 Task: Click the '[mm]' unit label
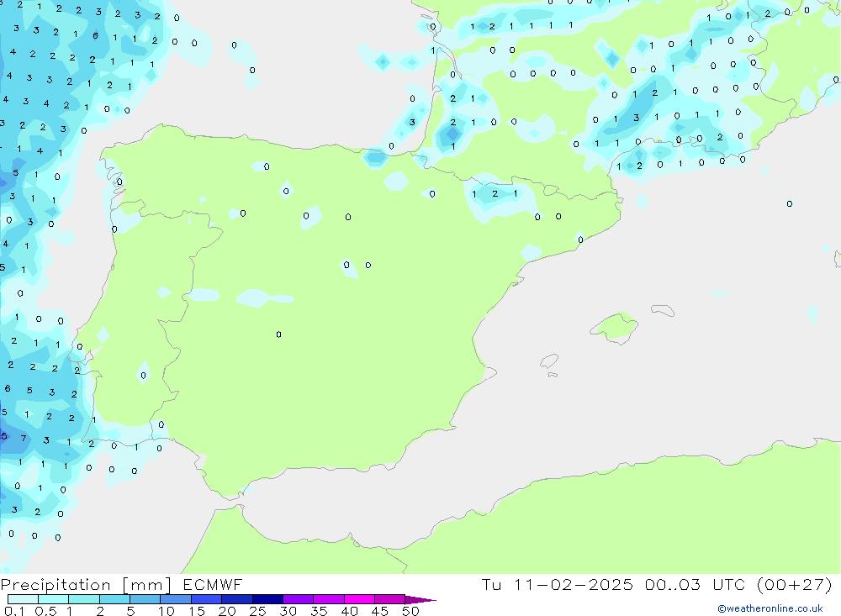point(147,585)
